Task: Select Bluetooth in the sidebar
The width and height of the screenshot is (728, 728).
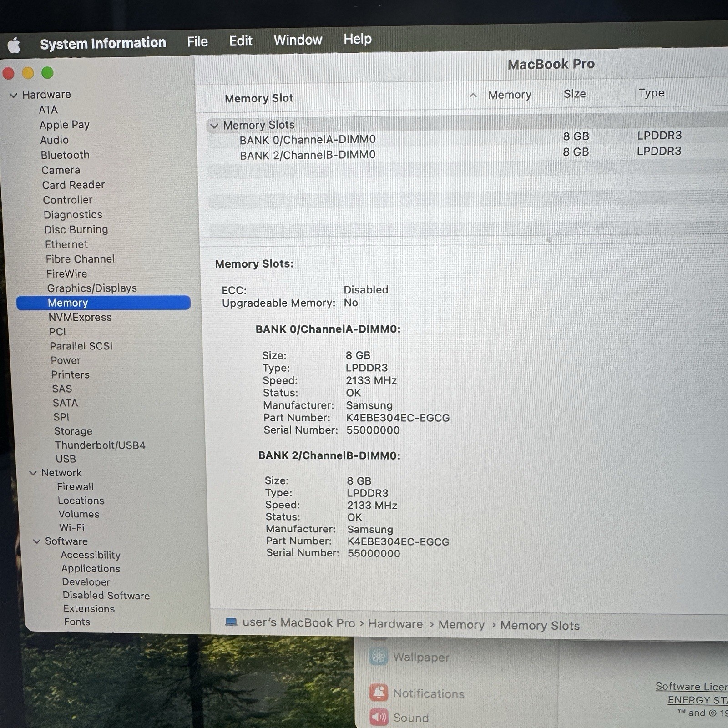Action: click(65, 155)
